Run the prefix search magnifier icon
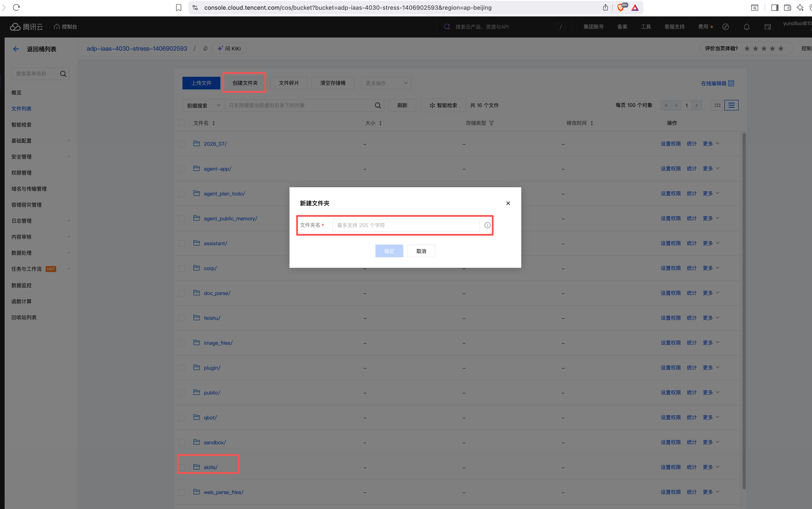 click(x=378, y=105)
